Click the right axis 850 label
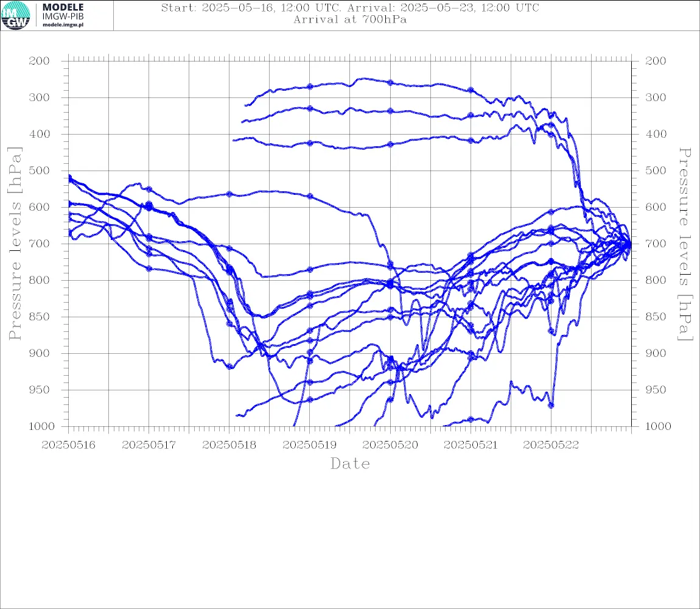 coord(656,317)
